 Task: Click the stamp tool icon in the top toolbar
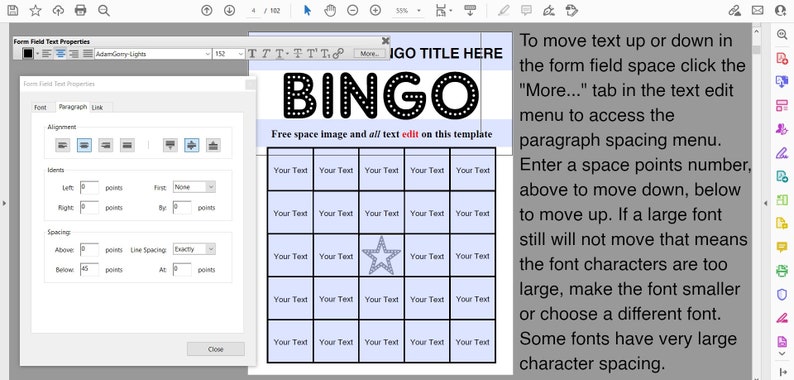coord(572,10)
